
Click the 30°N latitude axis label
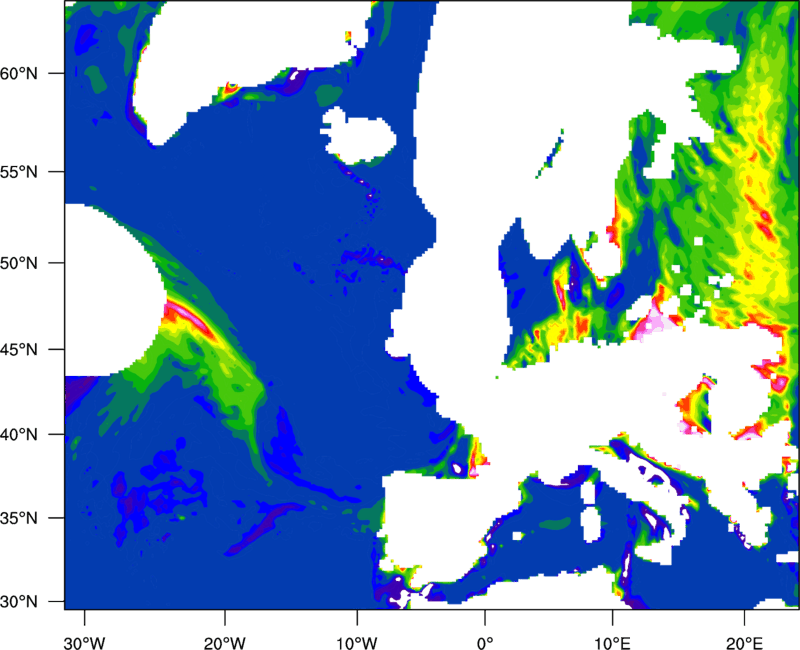tap(19, 602)
